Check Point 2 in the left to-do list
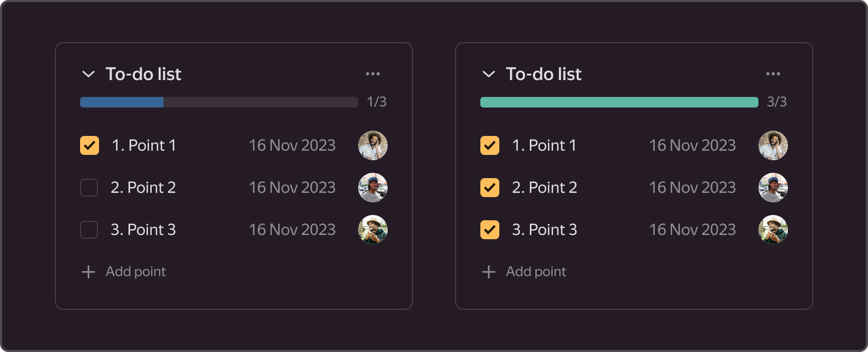The height and width of the screenshot is (352, 868). coord(89,188)
